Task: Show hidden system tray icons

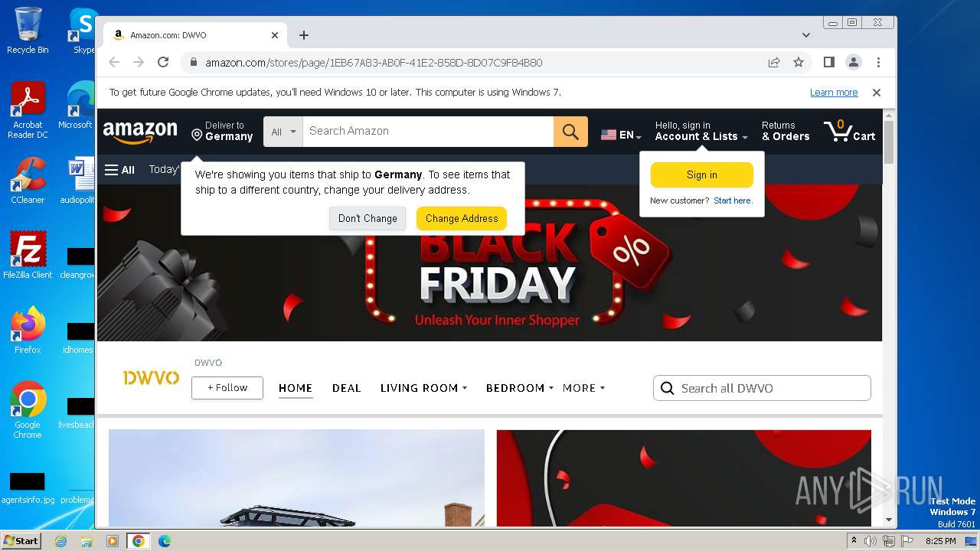Action: point(854,540)
